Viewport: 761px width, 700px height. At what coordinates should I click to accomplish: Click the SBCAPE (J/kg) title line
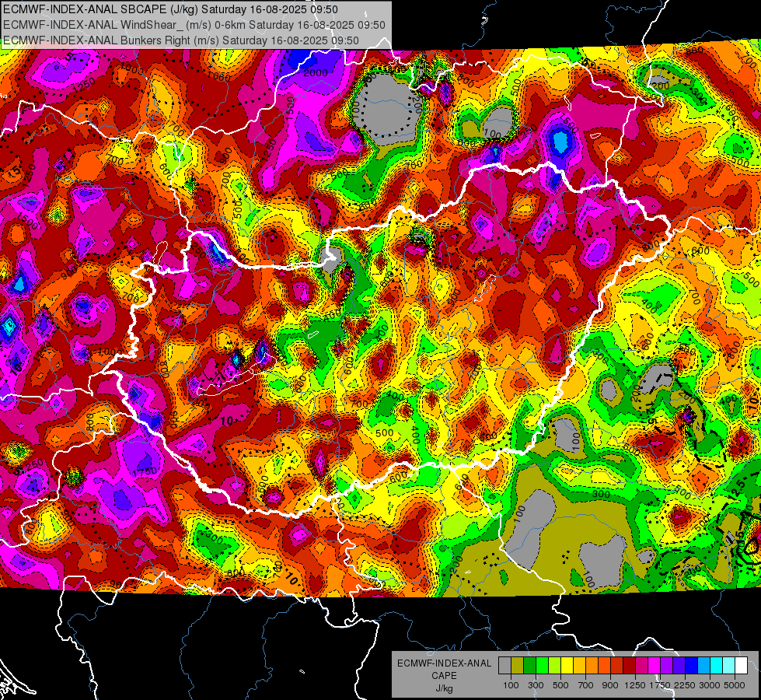click(x=170, y=9)
